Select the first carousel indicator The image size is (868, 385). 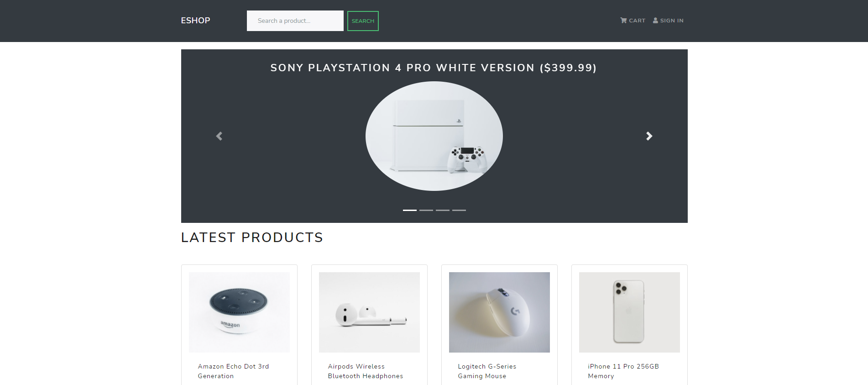pos(409,210)
